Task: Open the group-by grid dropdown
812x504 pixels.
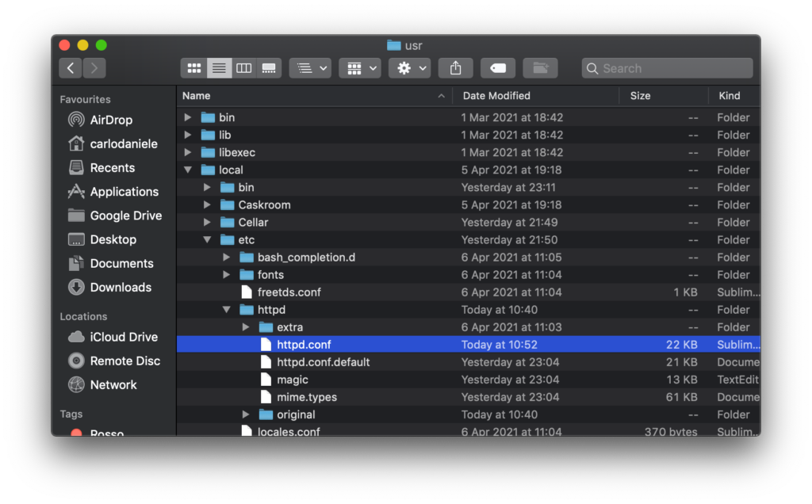Action: coord(360,68)
